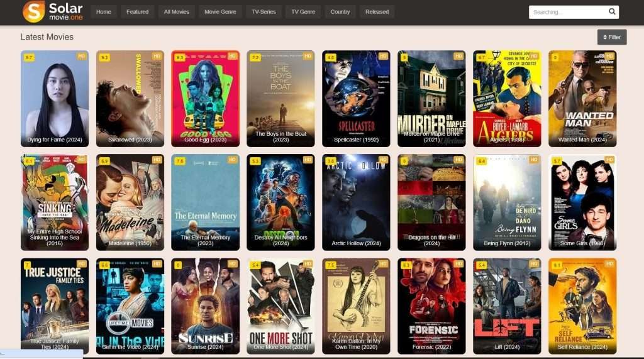Open Karen Dalton: In My Own Time poster
The image size is (644, 359).
(x=356, y=306)
